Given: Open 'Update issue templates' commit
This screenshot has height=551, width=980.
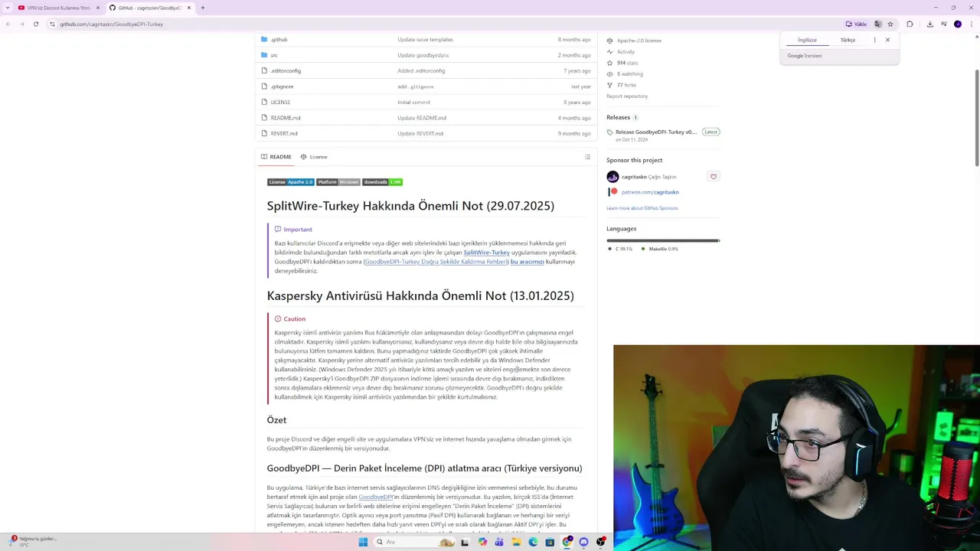Looking at the screenshot, I should point(425,39).
